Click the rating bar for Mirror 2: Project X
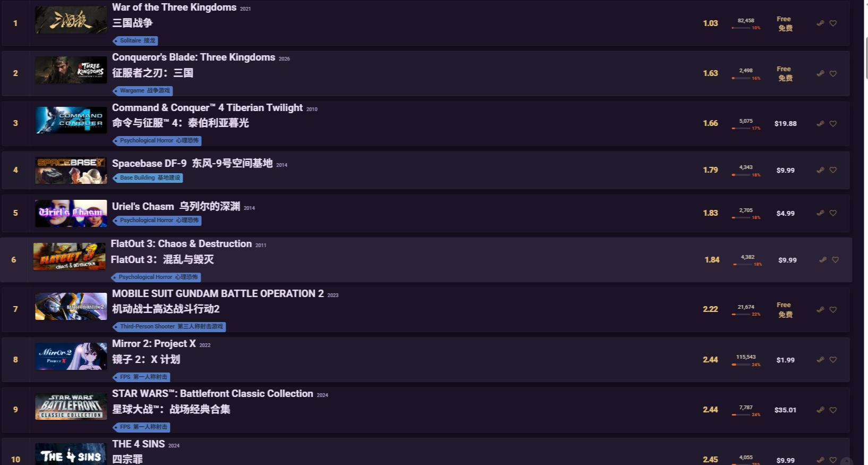Screen dimensions: 868x465 pyautogui.click(x=746, y=365)
